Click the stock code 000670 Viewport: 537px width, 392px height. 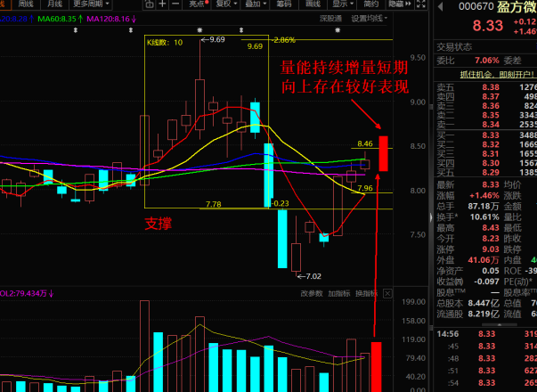pos(476,6)
